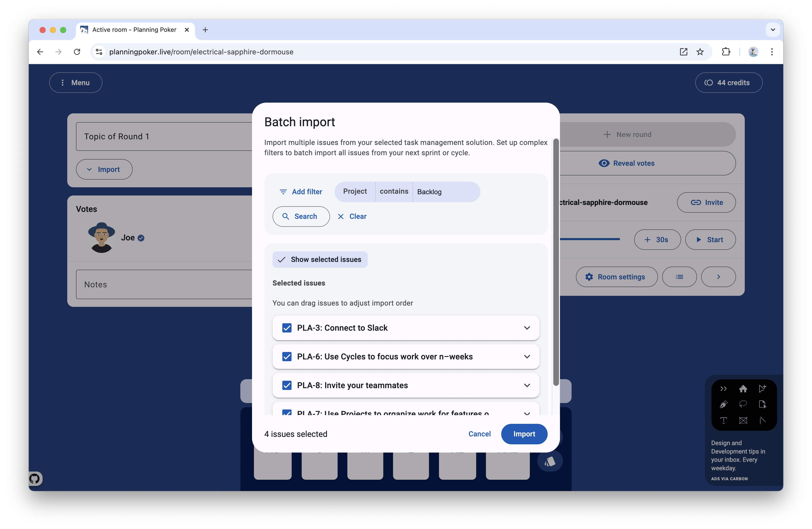Open the tab search dropdown arrow
This screenshot has height=529, width=812.
point(773,30)
